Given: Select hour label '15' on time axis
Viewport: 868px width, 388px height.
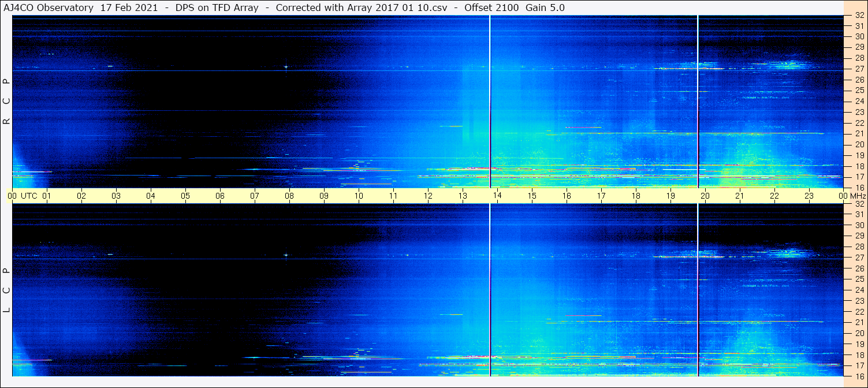Looking at the screenshot, I should click(532, 196).
